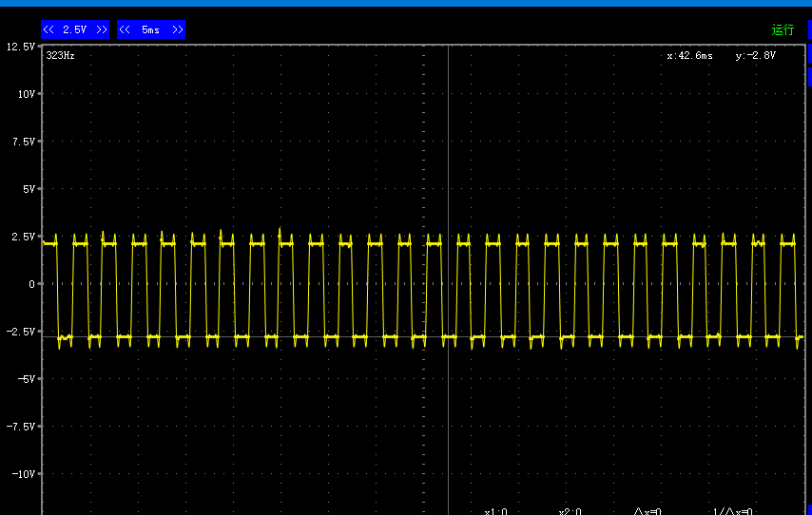Click the 5ms time-per-division value
This screenshot has width=812, height=515.
[150, 29]
